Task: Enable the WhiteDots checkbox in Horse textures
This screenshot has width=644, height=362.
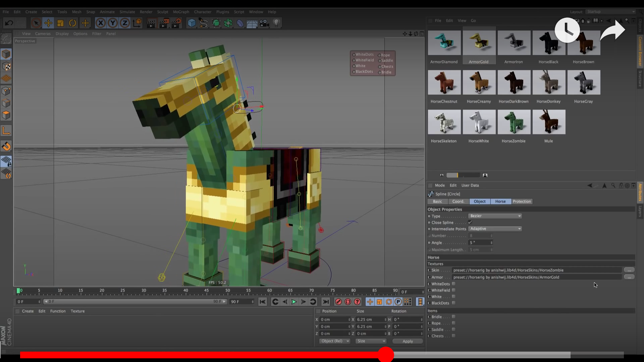Action: 453,284
